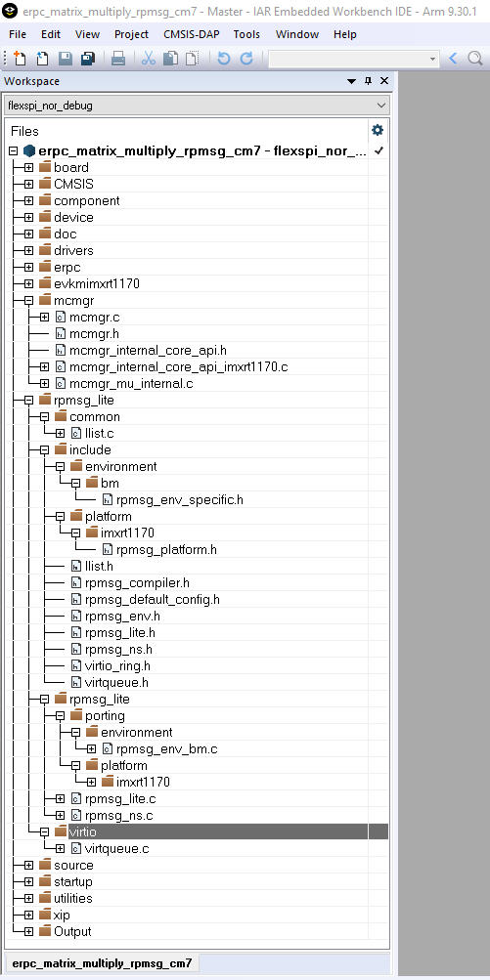The image size is (490, 980).
Task: Expand the drivers folder node
Action: point(28,251)
